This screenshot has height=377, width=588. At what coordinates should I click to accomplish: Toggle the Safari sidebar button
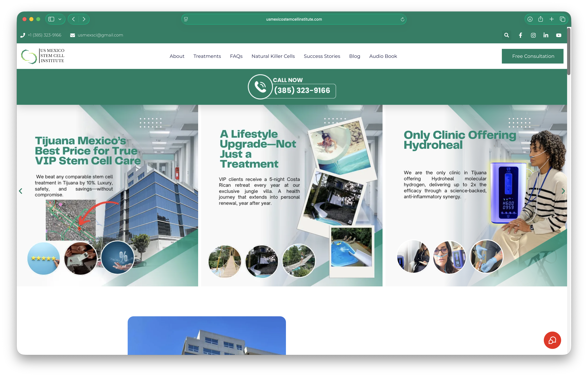51,19
